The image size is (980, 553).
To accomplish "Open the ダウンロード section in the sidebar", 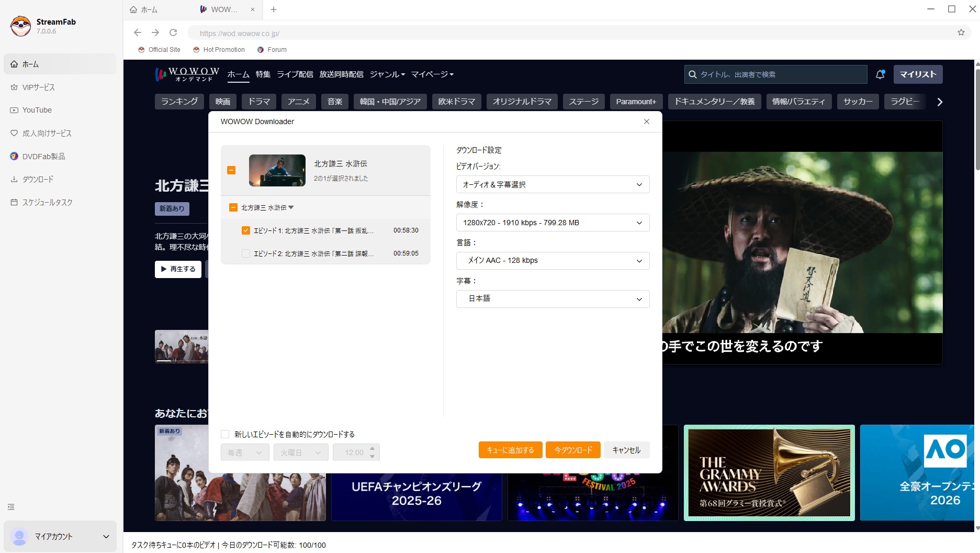I will coord(38,179).
